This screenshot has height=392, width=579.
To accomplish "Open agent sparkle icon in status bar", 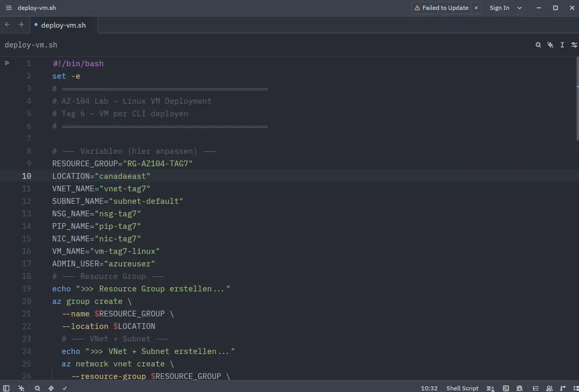I will click(x=21, y=388).
